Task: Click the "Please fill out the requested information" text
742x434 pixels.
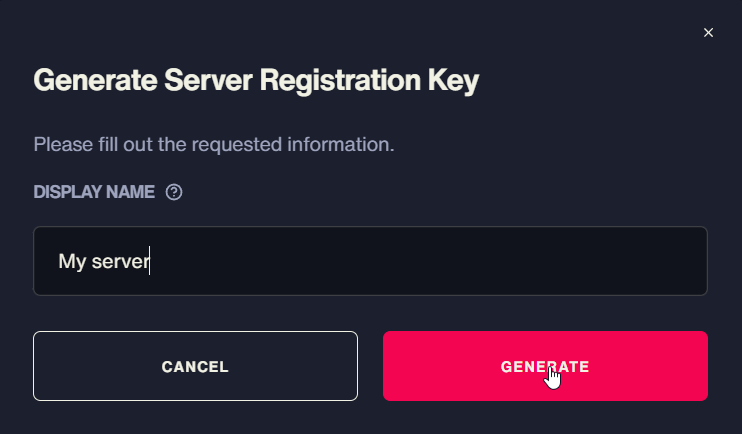Action: click(x=213, y=144)
